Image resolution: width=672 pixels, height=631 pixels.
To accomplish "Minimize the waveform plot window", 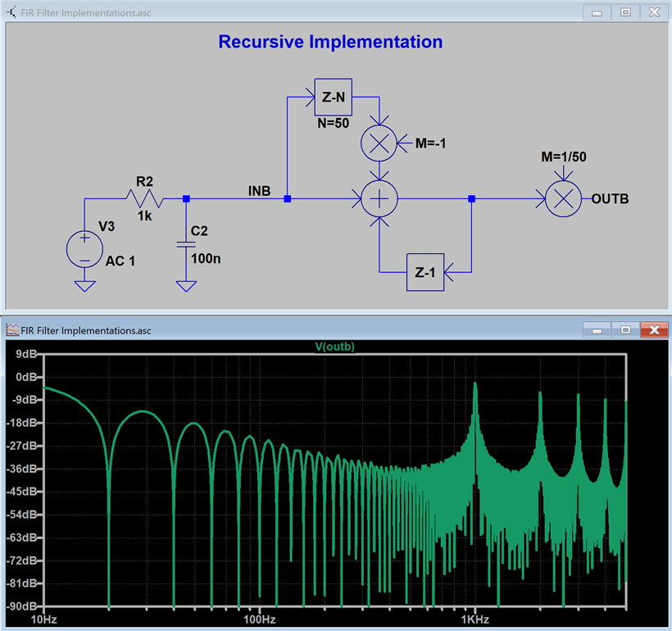I will [x=597, y=330].
